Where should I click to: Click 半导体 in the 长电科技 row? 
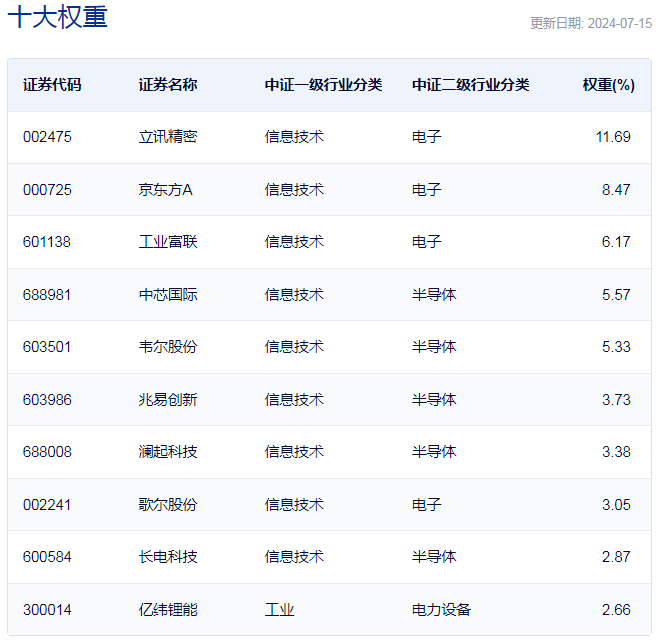coord(434,557)
